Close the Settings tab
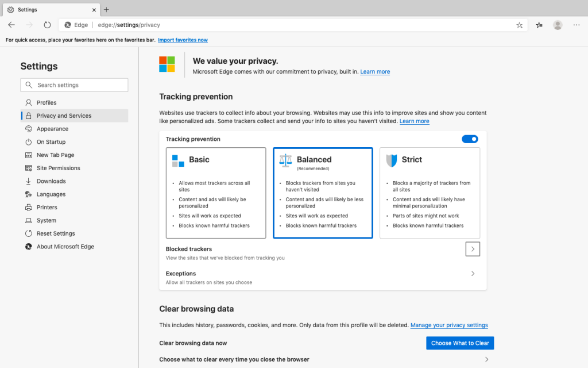This screenshot has height=368, width=588. click(94, 10)
